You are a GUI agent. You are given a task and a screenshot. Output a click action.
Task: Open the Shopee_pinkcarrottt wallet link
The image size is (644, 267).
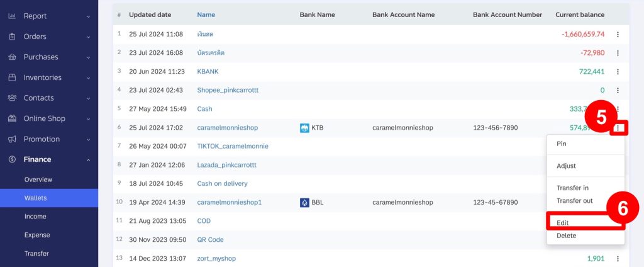point(228,90)
